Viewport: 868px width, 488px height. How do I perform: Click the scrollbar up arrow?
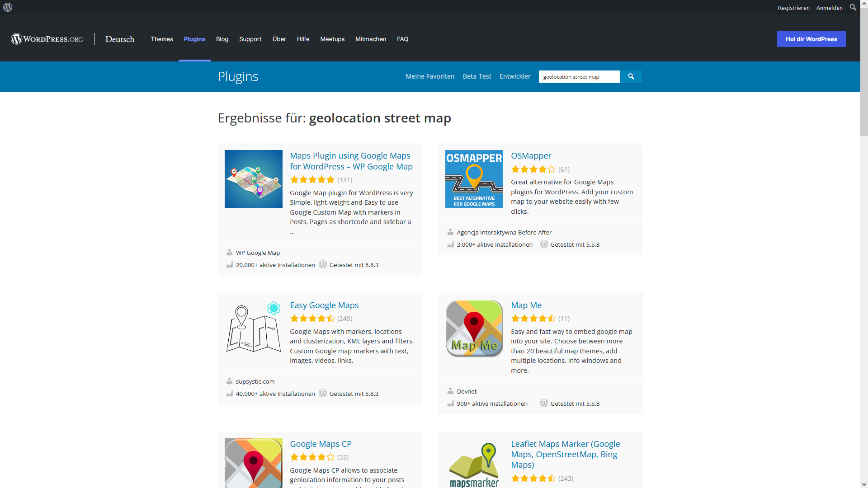(x=864, y=4)
